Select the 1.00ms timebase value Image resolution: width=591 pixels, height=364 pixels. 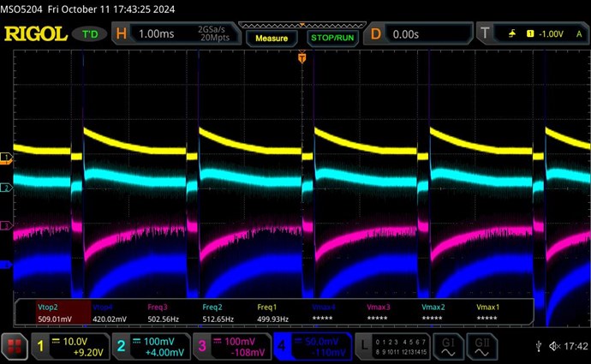click(x=157, y=34)
